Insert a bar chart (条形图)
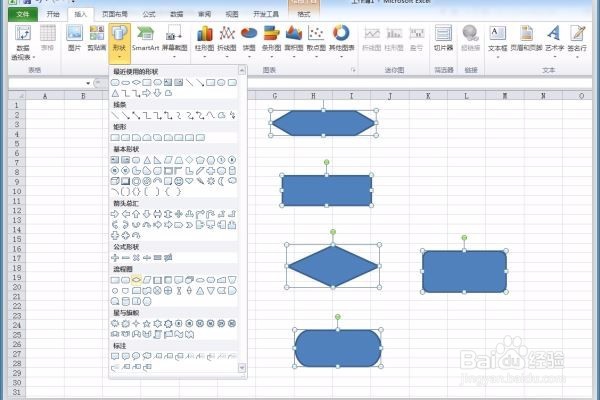This screenshot has width=600, height=400. point(271,41)
